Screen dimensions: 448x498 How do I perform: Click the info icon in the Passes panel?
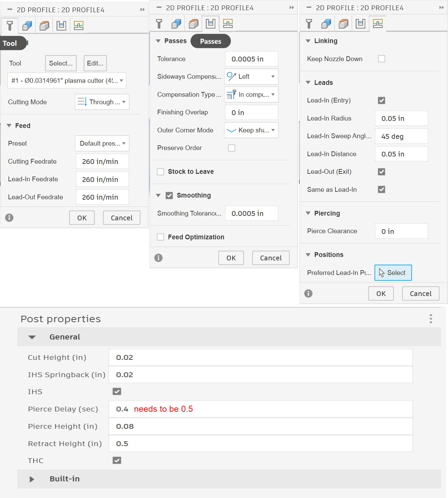pyautogui.click(x=158, y=258)
